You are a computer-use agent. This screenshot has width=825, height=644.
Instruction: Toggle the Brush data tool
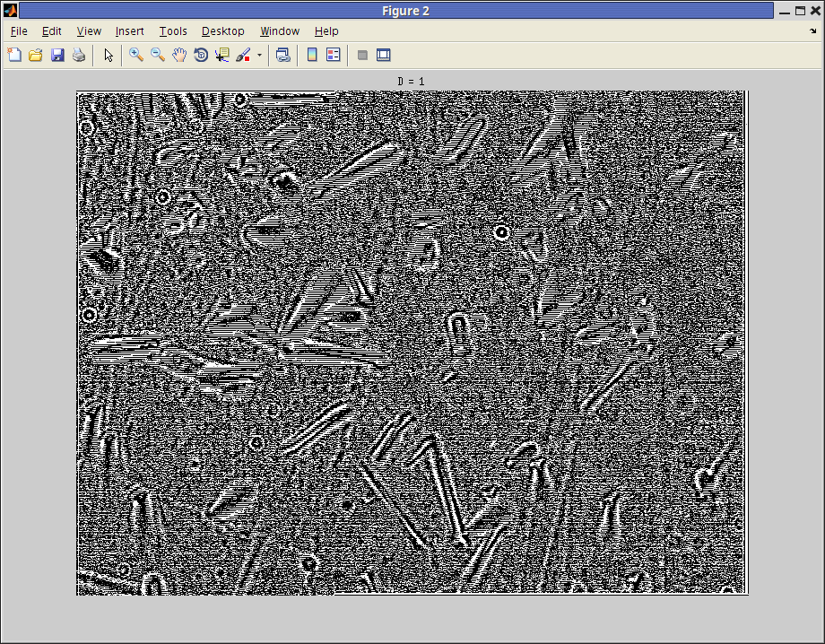click(x=243, y=55)
